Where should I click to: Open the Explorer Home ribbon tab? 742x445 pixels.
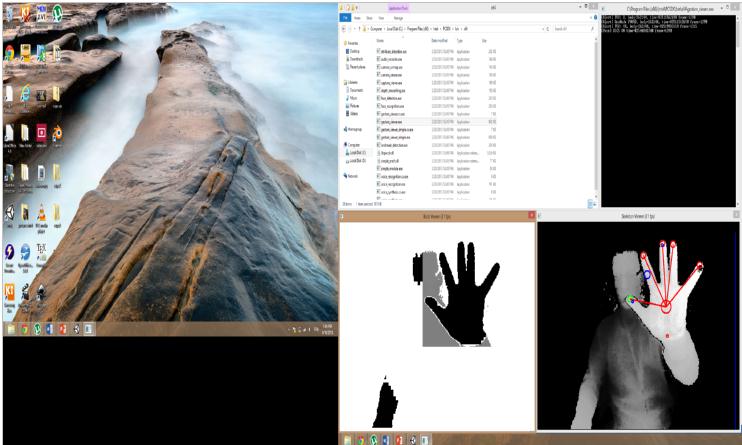(x=359, y=17)
